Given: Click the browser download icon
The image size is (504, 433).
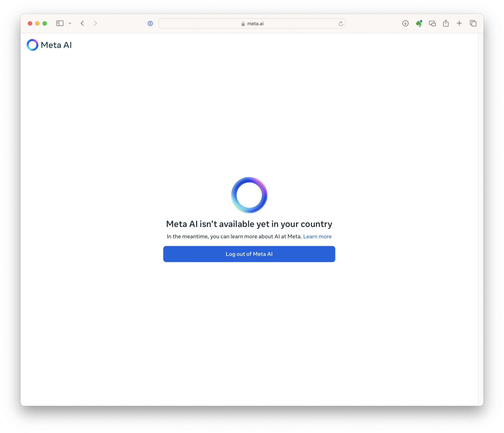Looking at the screenshot, I should coord(405,23).
